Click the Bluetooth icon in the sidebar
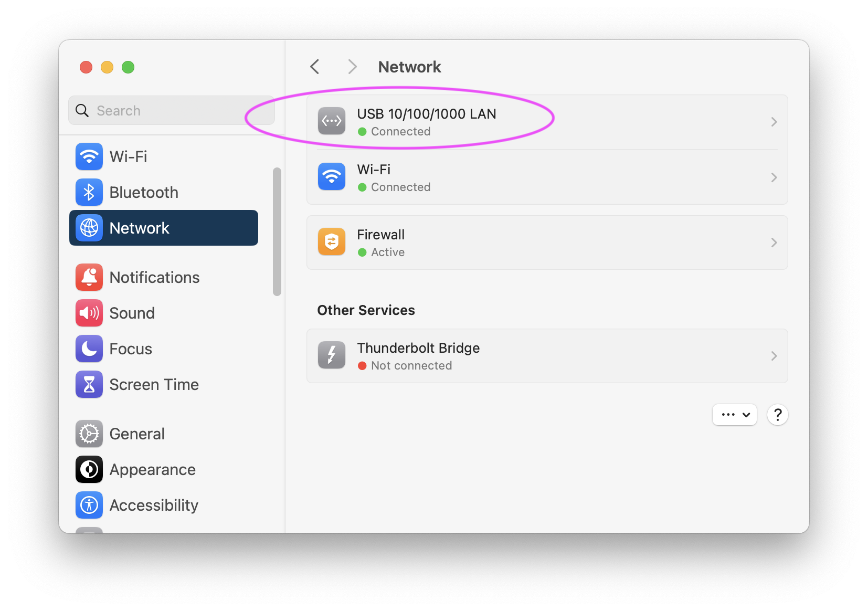This screenshot has width=868, height=611. [x=89, y=192]
